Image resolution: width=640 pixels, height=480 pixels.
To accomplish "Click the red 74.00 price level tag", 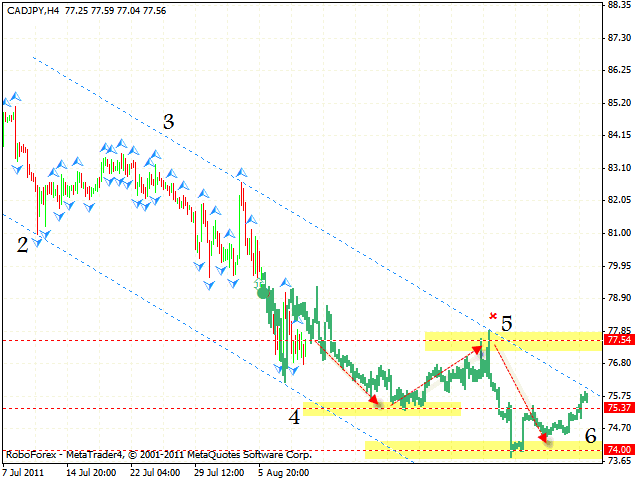I will 619,450.
